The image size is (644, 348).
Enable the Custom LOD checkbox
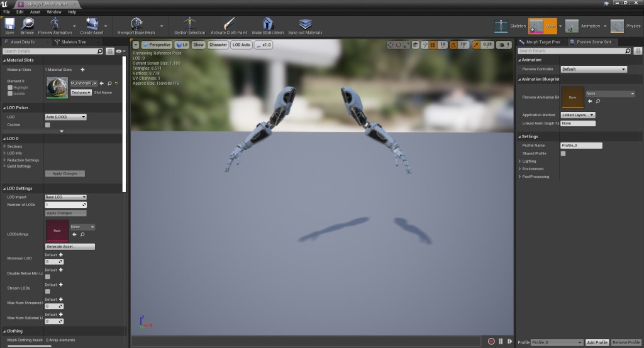(x=48, y=124)
